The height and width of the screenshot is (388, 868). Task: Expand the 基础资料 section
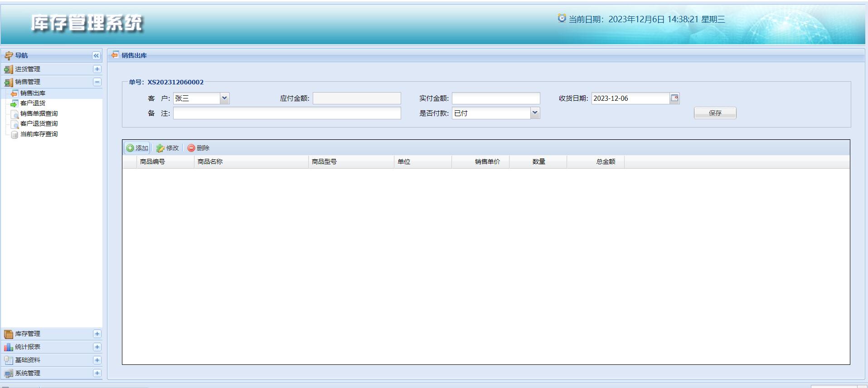point(97,360)
